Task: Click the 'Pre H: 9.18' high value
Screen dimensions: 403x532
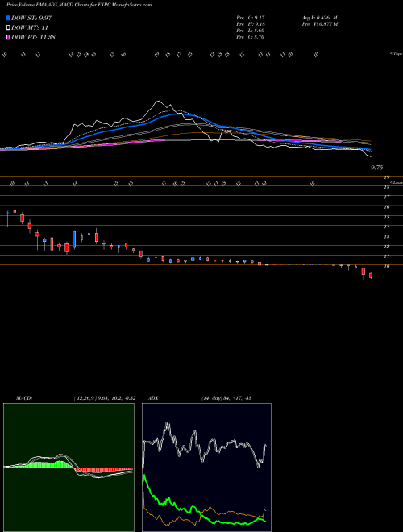Action: pos(251,23)
